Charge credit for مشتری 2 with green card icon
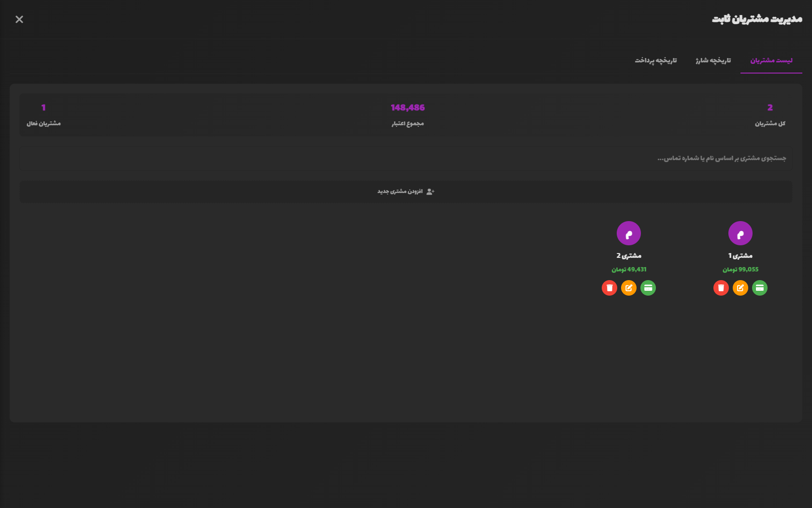The image size is (812, 508). pyautogui.click(x=648, y=288)
